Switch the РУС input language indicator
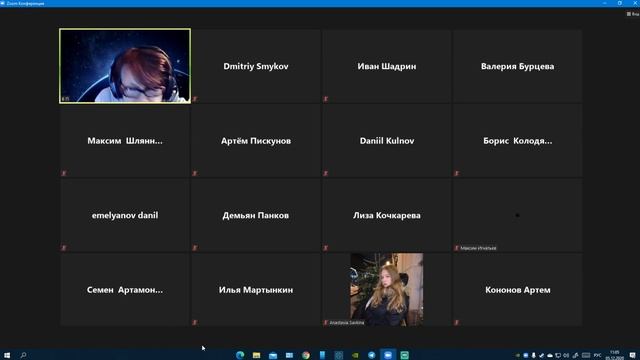 pyautogui.click(x=597, y=355)
